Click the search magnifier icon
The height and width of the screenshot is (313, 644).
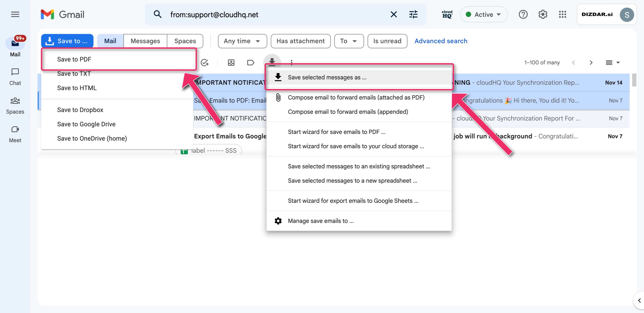pyautogui.click(x=157, y=15)
